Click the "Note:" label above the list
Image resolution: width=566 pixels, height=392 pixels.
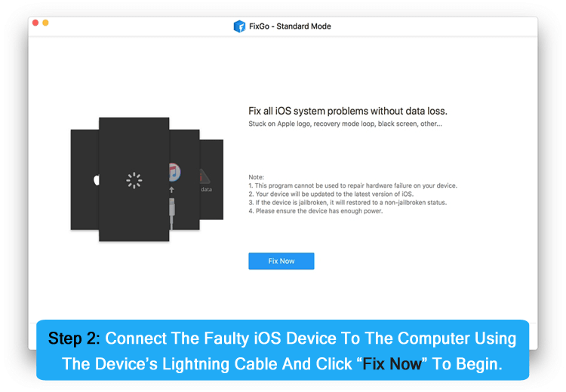coord(257,177)
